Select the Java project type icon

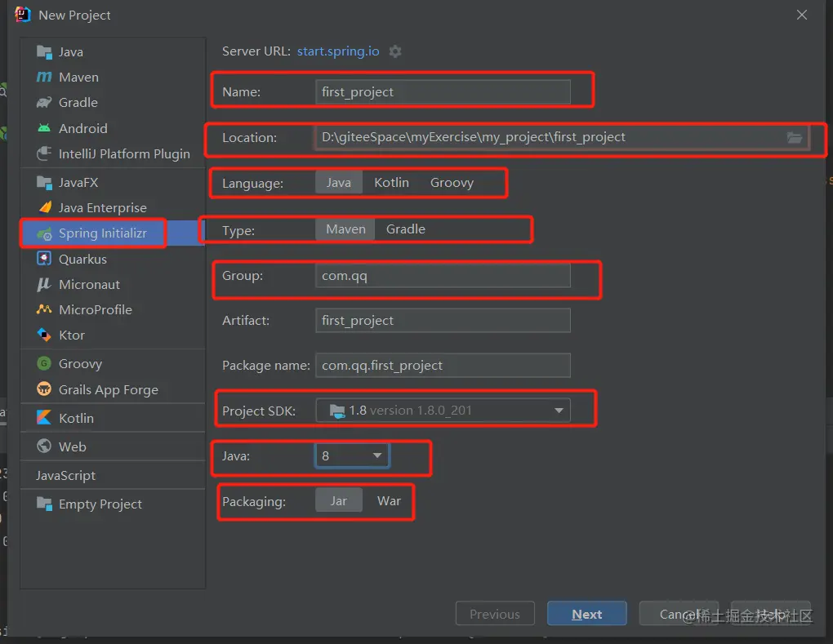[44, 52]
